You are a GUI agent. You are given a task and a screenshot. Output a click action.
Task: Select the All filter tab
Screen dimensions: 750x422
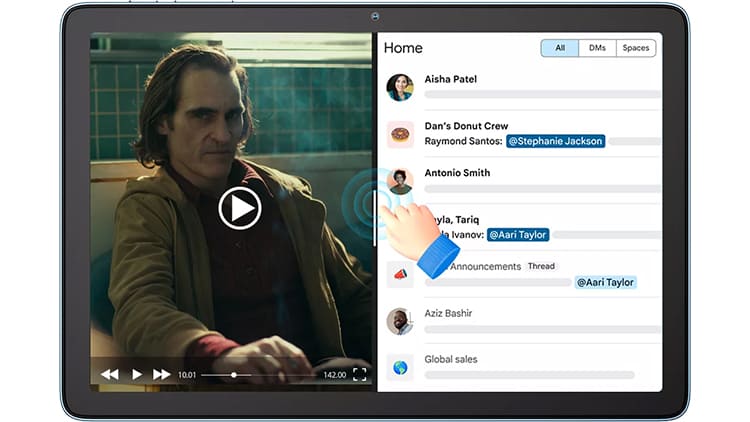[x=560, y=48]
